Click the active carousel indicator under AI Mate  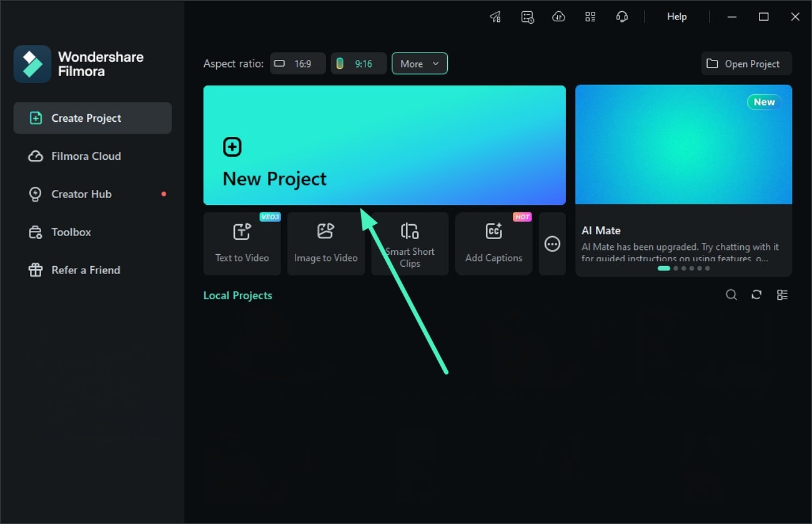[664, 269]
